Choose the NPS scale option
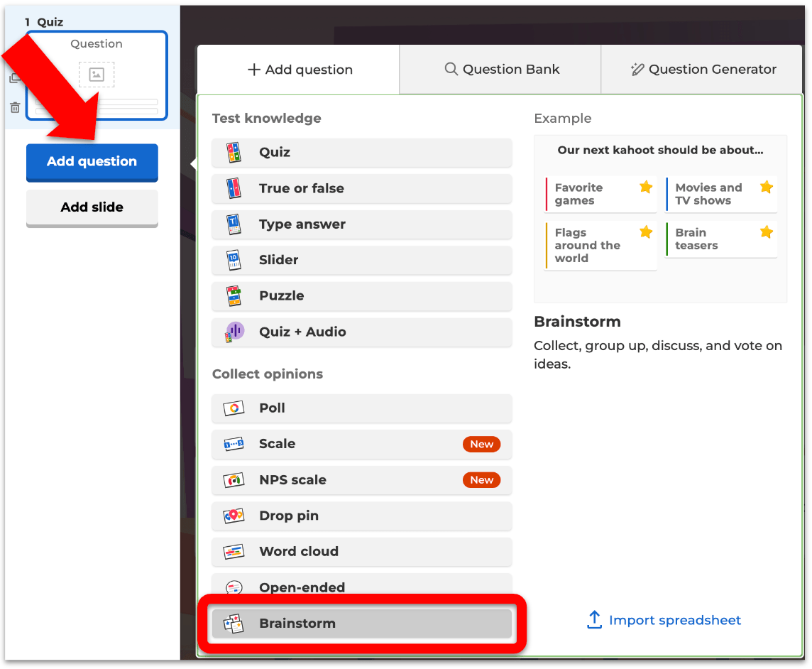 [x=362, y=480]
